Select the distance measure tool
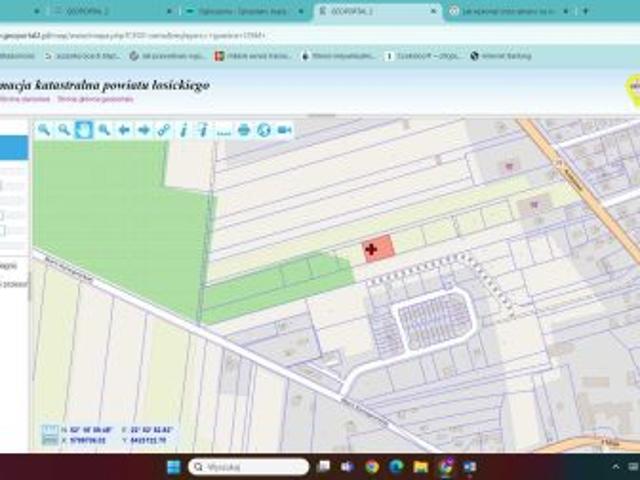 click(x=224, y=131)
